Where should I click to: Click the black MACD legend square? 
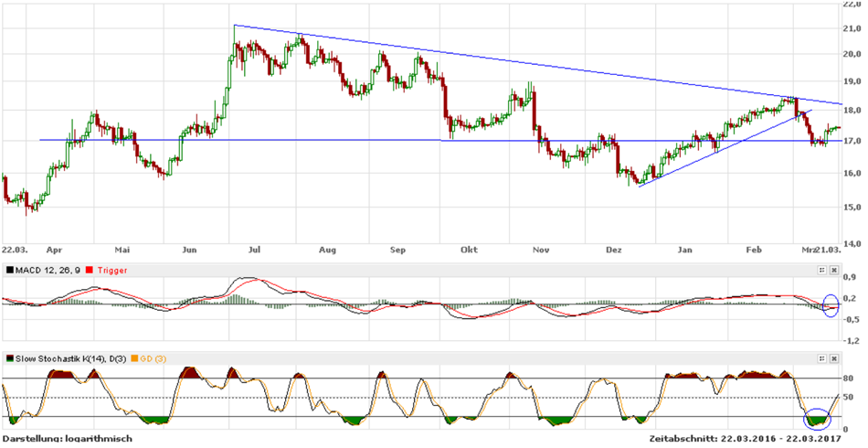coord(10,270)
